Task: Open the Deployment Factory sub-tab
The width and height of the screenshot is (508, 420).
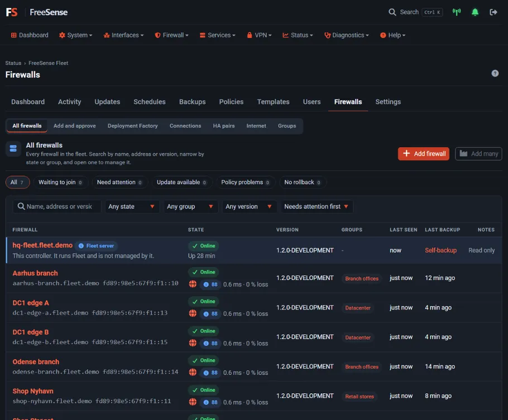Action: coord(132,125)
